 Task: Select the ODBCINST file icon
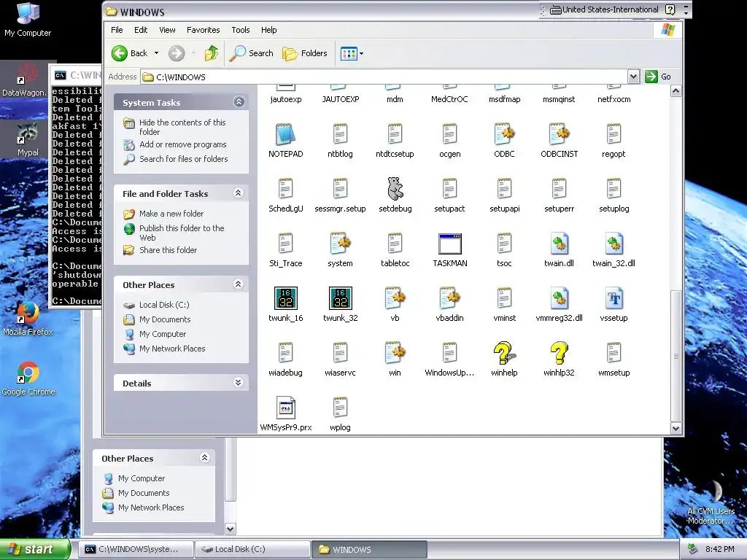(559, 134)
